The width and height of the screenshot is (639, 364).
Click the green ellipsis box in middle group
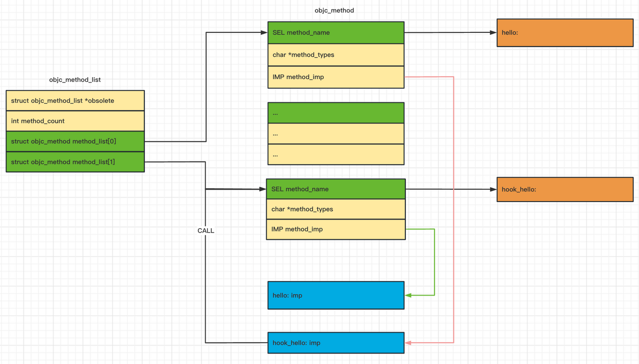click(x=336, y=113)
